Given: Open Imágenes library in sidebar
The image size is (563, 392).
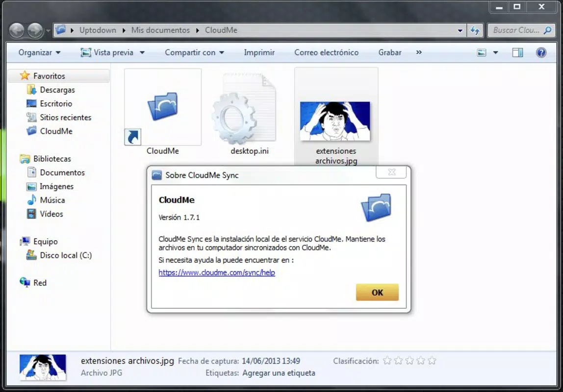Looking at the screenshot, I should pyautogui.click(x=56, y=187).
